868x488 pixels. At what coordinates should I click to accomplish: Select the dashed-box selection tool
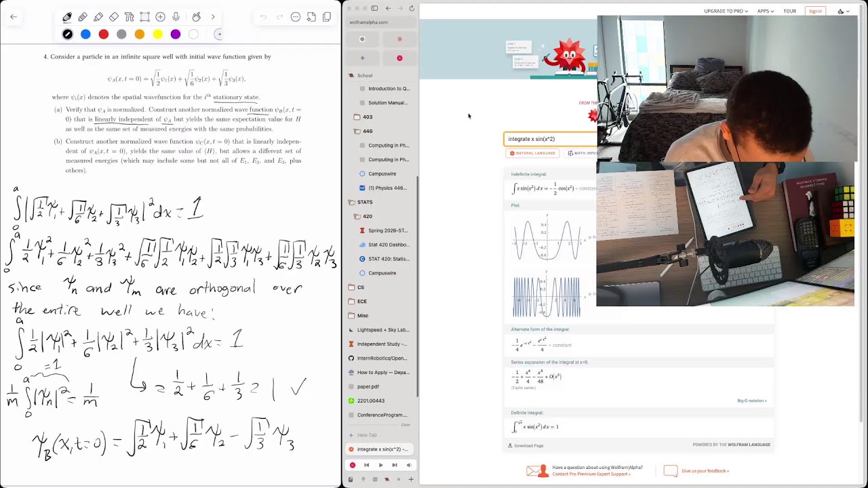[144, 17]
